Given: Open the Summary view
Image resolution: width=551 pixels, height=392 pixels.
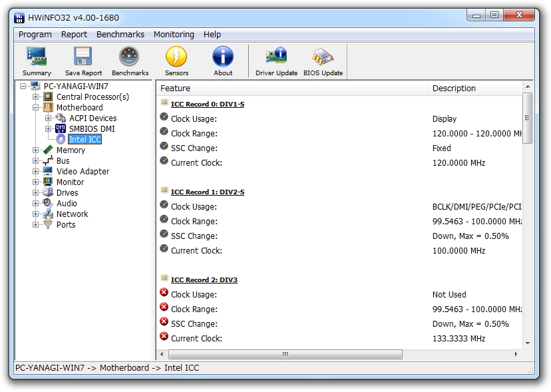Looking at the screenshot, I should click(37, 57).
